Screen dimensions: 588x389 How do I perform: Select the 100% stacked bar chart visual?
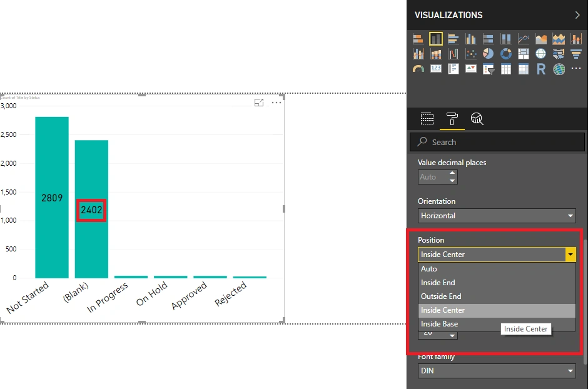(489, 39)
